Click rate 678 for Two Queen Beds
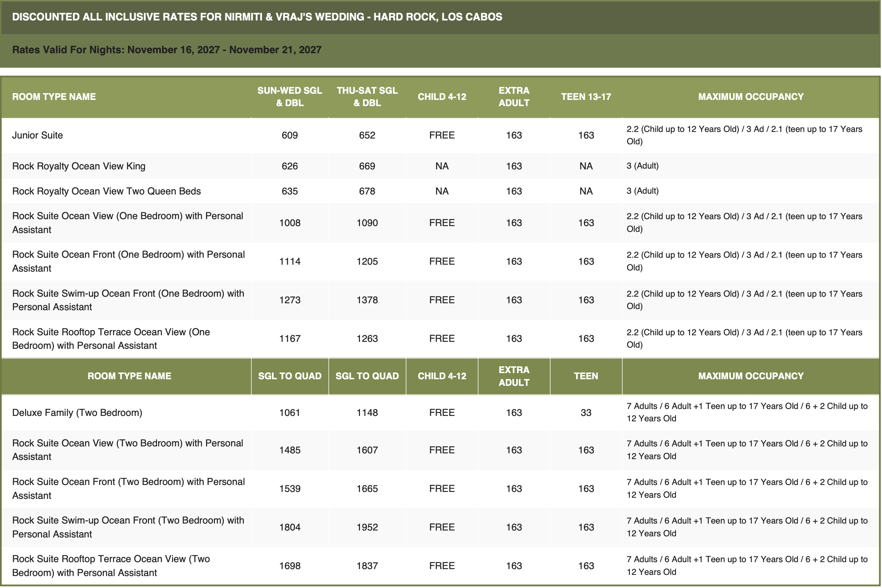This screenshot has width=882, height=588. tap(367, 191)
